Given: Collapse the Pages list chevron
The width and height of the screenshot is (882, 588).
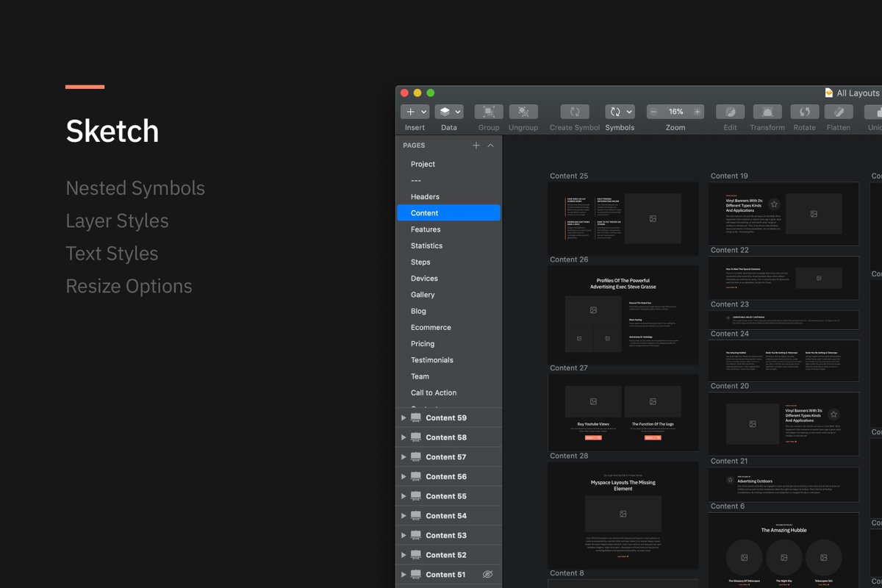Looking at the screenshot, I should tap(491, 146).
